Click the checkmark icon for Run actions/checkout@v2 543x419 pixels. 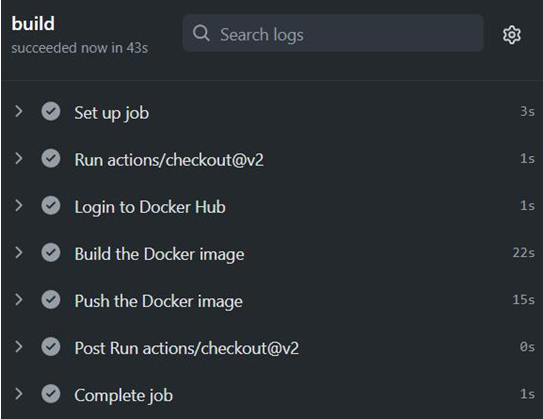[x=51, y=158]
